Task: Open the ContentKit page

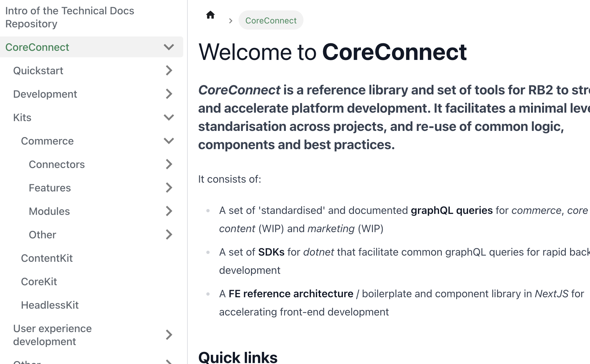Action: click(47, 258)
